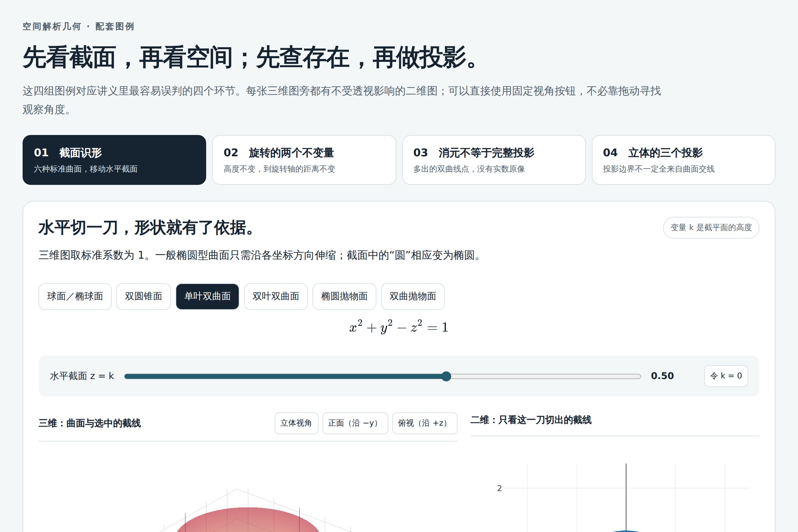Select the 01 截面识形 tab
The width and height of the screenshot is (798, 532).
pyautogui.click(x=114, y=160)
